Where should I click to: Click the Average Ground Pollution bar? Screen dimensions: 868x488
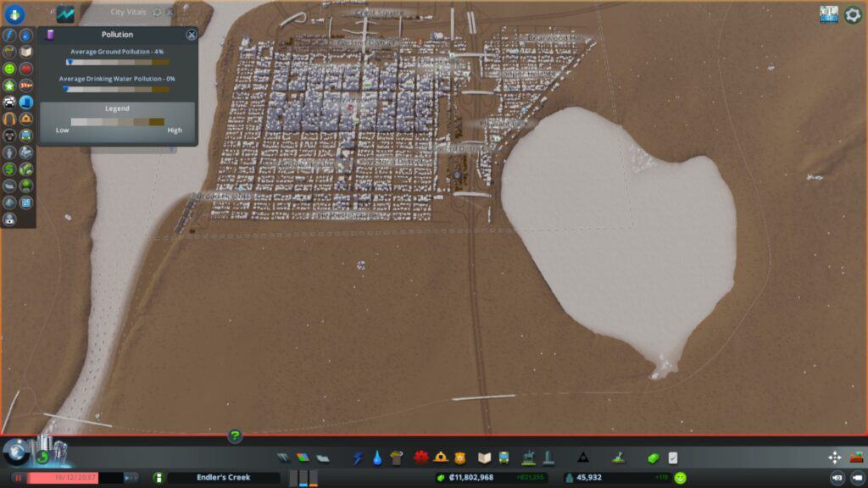tap(117, 62)
